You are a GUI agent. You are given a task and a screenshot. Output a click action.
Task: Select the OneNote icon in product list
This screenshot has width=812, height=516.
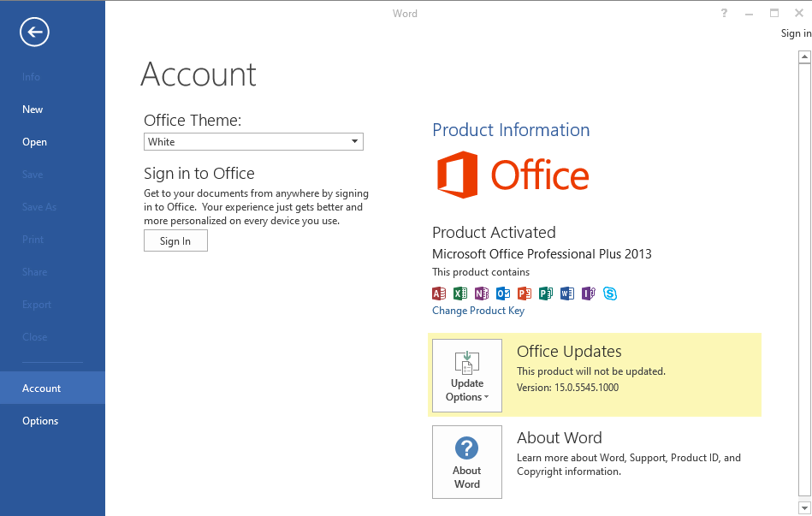481,293
